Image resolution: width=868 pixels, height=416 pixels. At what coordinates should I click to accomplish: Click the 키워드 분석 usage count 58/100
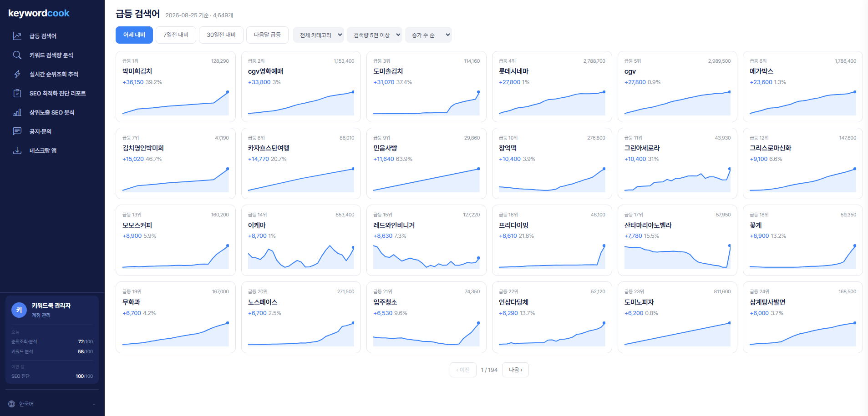(85, 351)
